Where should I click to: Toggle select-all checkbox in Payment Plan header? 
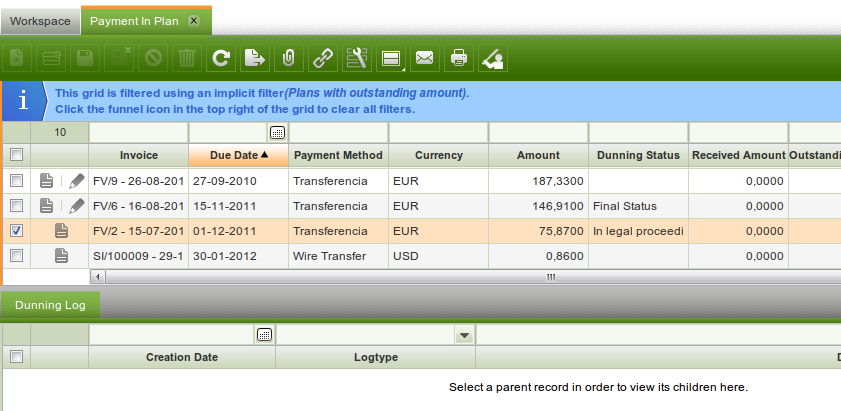[x=17, y=155]
